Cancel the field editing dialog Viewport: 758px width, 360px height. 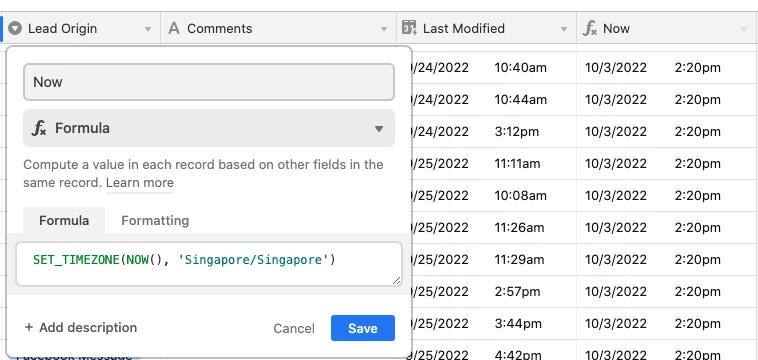tap(294, 329)
